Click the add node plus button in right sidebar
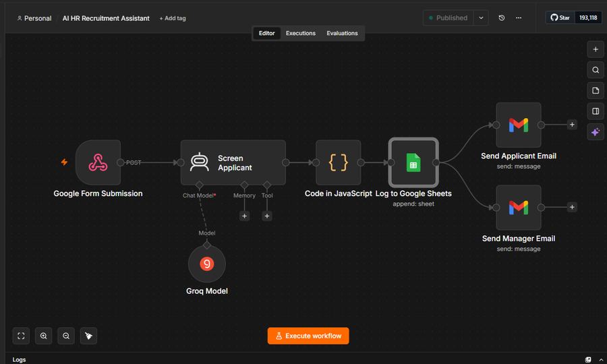Viewport: 607px width, 364px height. click(596, 49)
